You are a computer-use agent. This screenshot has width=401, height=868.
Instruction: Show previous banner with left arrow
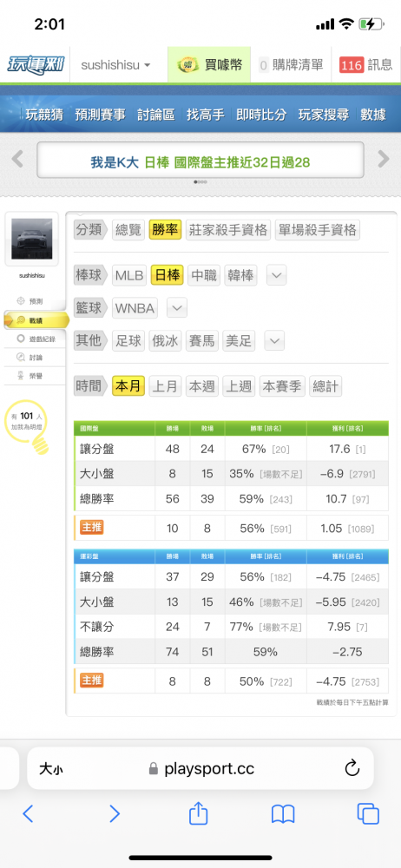click(x=17, y=160)
